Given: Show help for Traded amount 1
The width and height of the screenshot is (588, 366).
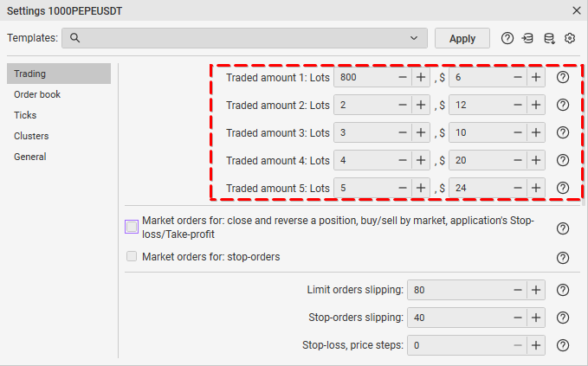Looking at the screenshot, I should (563, 77).
